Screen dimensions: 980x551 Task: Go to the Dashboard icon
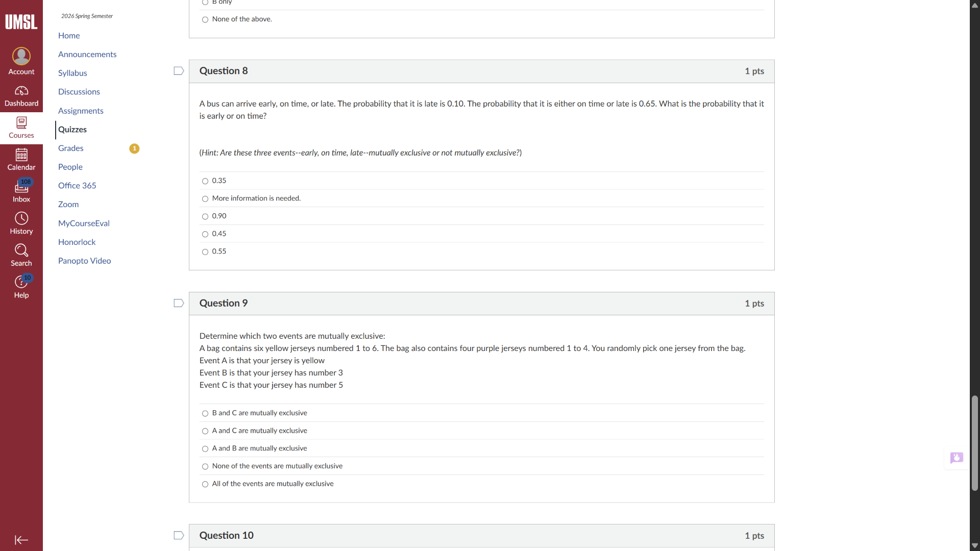point(21,91)
